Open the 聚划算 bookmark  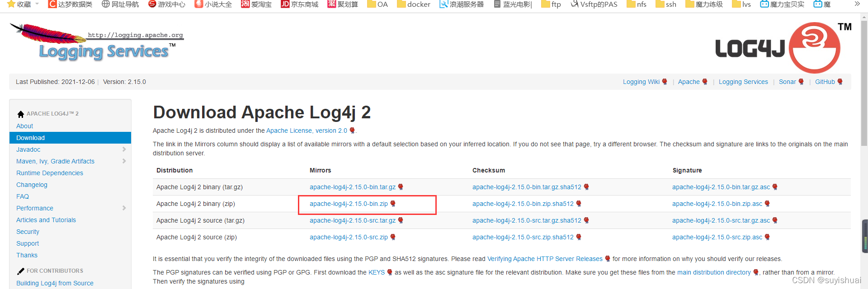point(343,4)
